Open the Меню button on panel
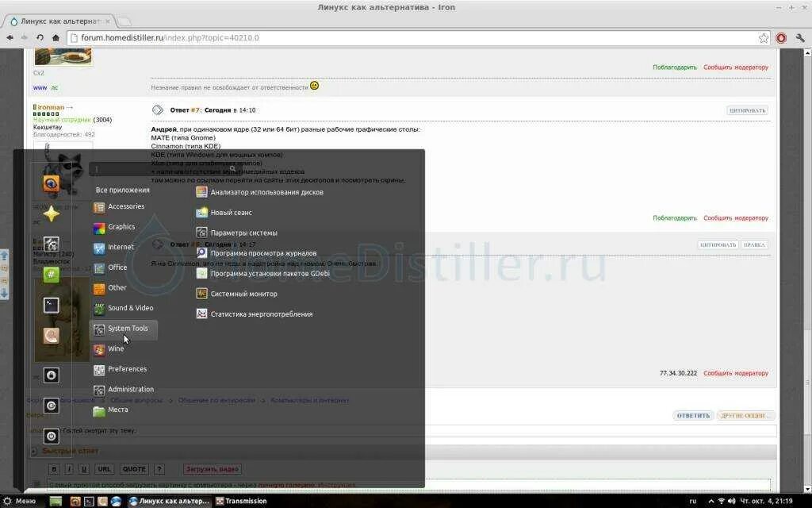The image size is (812, 508). pos(20,502)
